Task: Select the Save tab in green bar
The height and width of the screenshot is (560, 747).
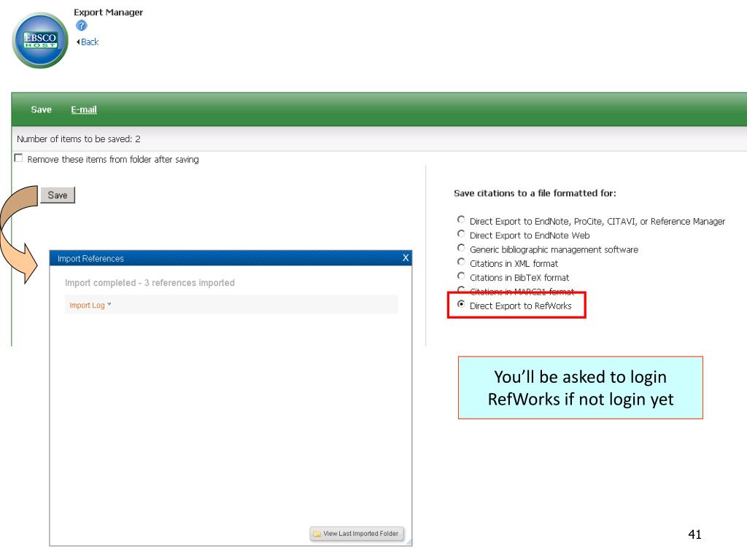Action: pos(41,109)
